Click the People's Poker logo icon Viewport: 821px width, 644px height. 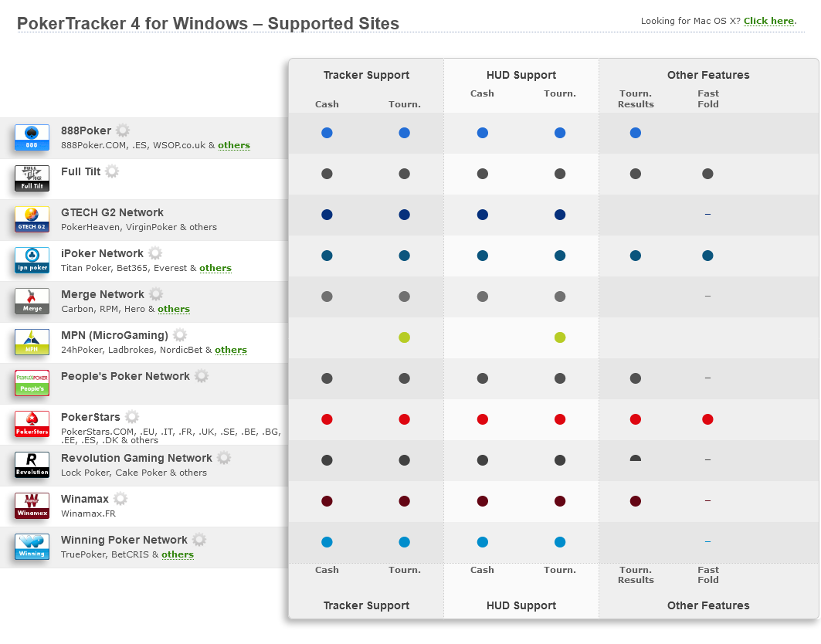coord(32,383)
